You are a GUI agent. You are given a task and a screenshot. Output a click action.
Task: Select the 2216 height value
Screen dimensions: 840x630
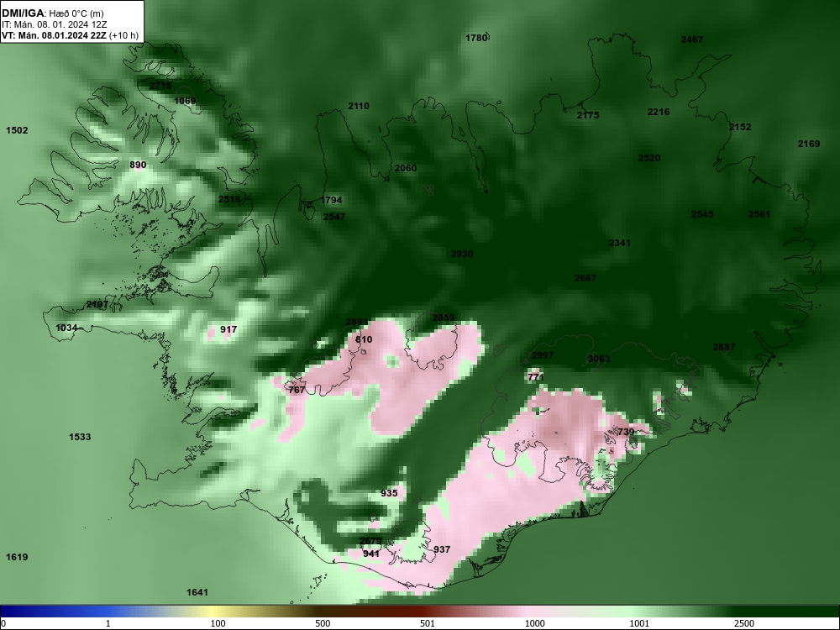(x=659, y=112)
